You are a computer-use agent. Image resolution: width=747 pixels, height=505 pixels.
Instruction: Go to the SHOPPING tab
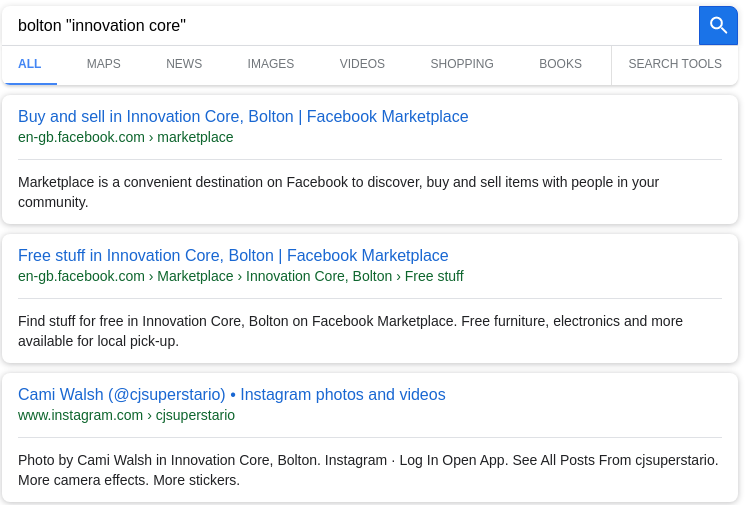pos(462,64)
